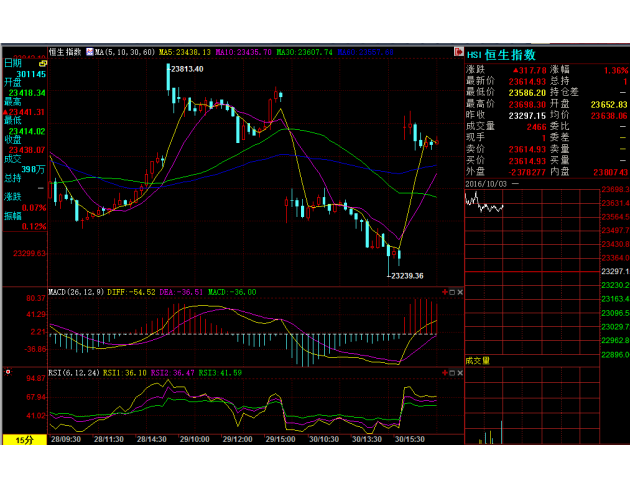Click the 均价 23638.06 value
Image resolution: width=630 pixels, height=490 pixels.
609,116
